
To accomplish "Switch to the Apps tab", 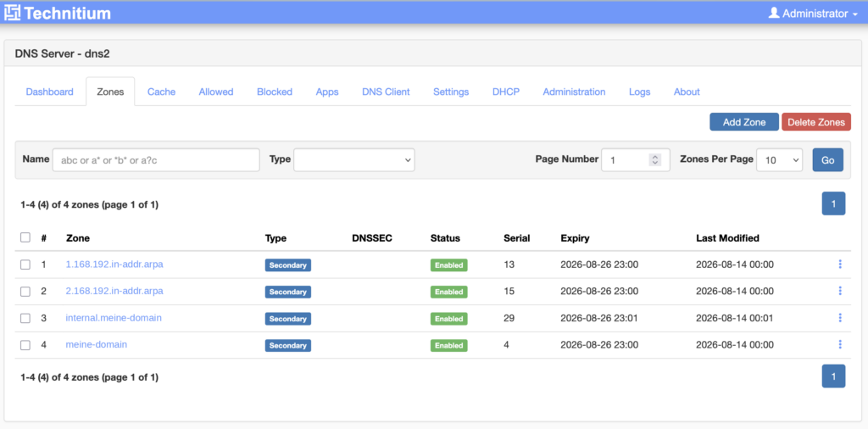I will (327, 92).
